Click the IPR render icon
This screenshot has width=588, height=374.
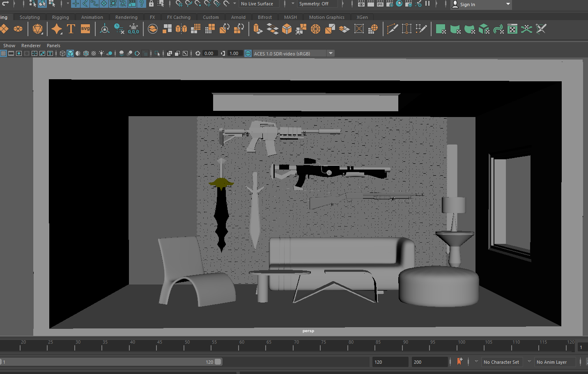pyautogui.click(x=380, y=4)
